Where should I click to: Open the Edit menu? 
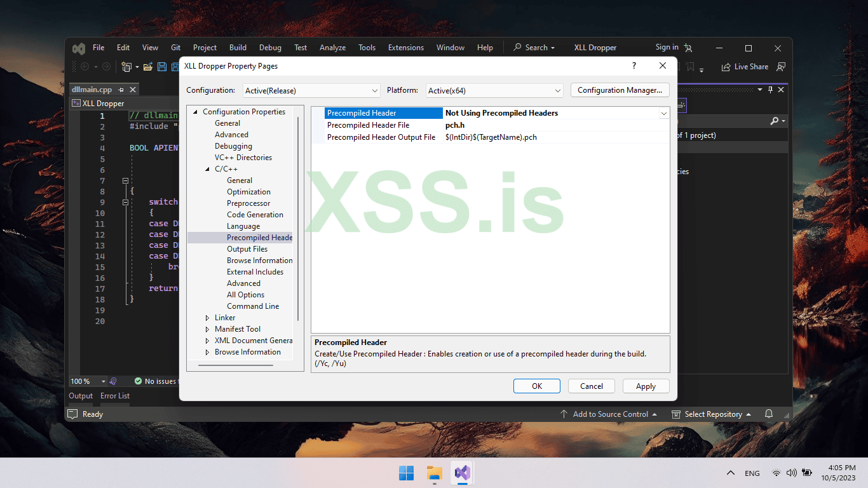[123, 48]
